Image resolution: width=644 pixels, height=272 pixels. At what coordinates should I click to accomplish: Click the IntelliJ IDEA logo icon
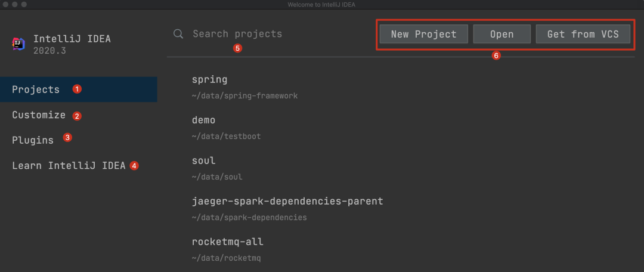click(x=18, y=44)
